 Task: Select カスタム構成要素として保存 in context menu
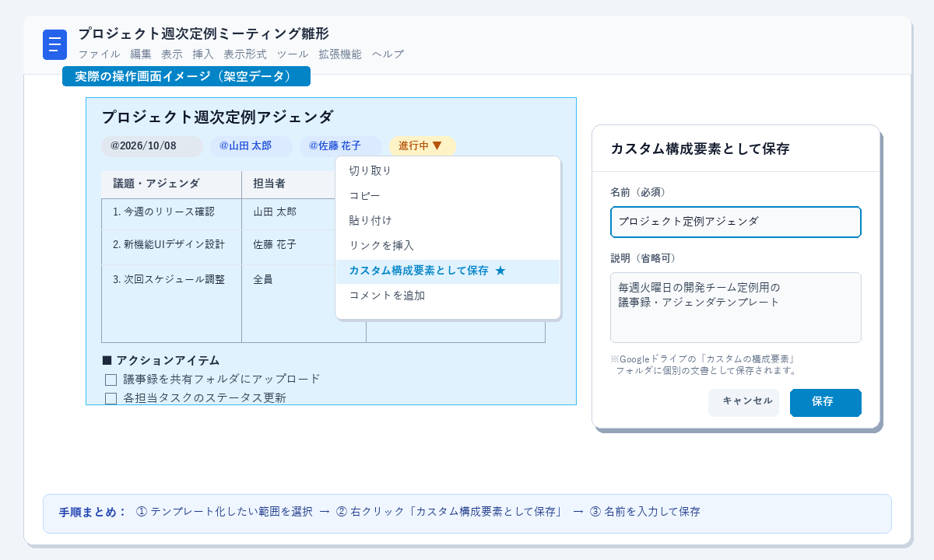pyautogui.click(x=448, y=271)
